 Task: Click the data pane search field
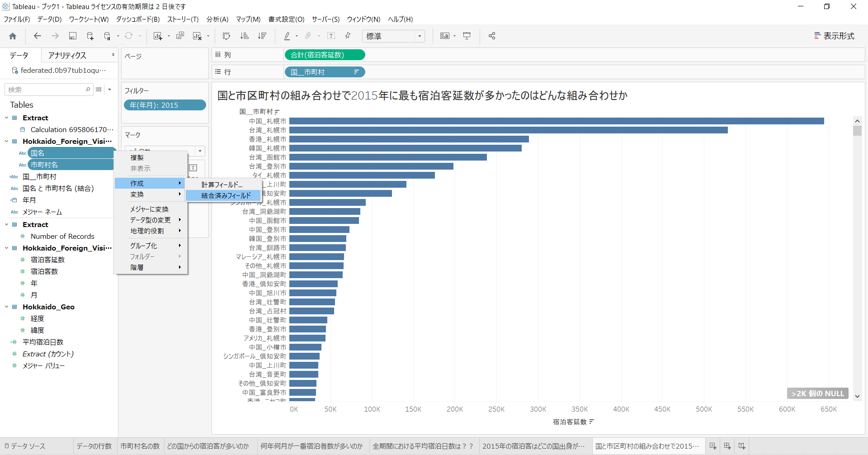[x=49, y=90]
